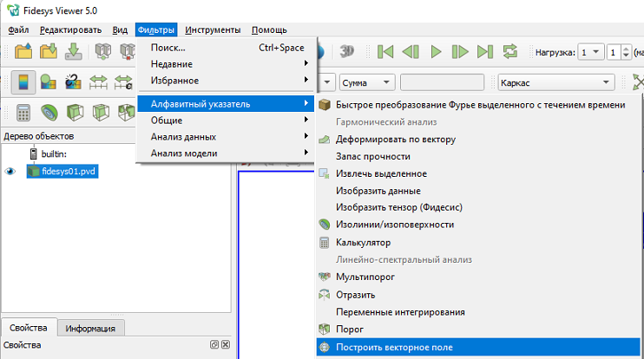The height and width of the screenshot is (359, 644).
Task: Click the connect to server icon
Action: point(103,51)
